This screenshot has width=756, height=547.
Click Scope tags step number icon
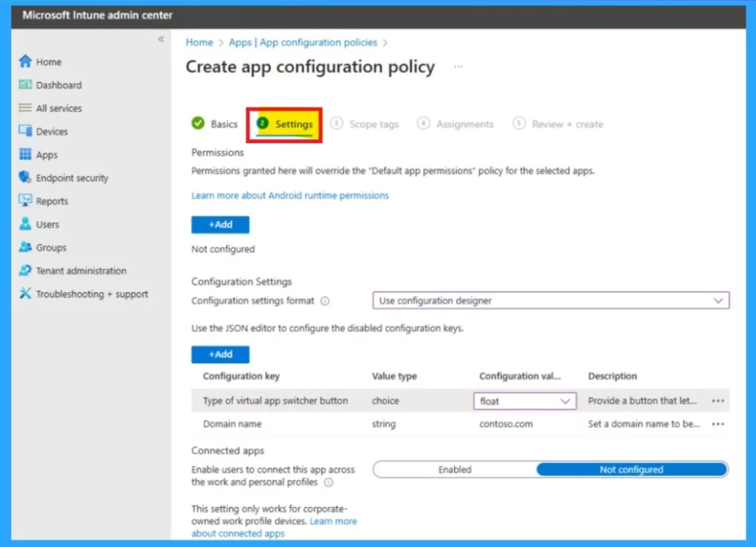337,123
